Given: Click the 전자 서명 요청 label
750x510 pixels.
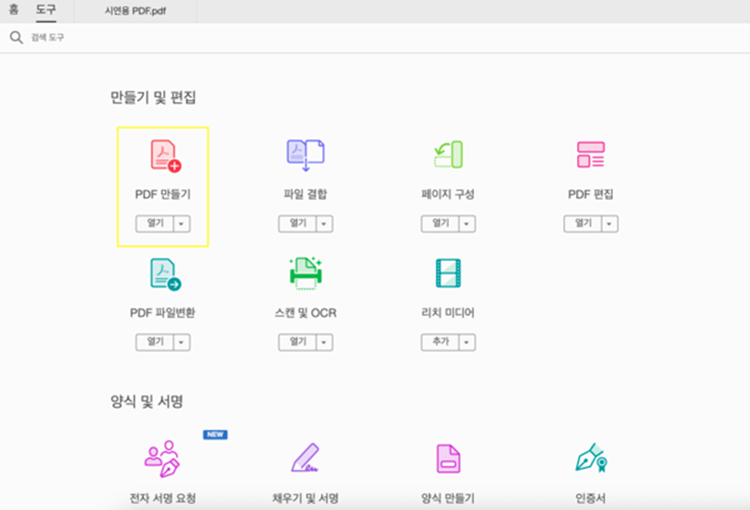Looking at the screenshot, I should [163, 499].
